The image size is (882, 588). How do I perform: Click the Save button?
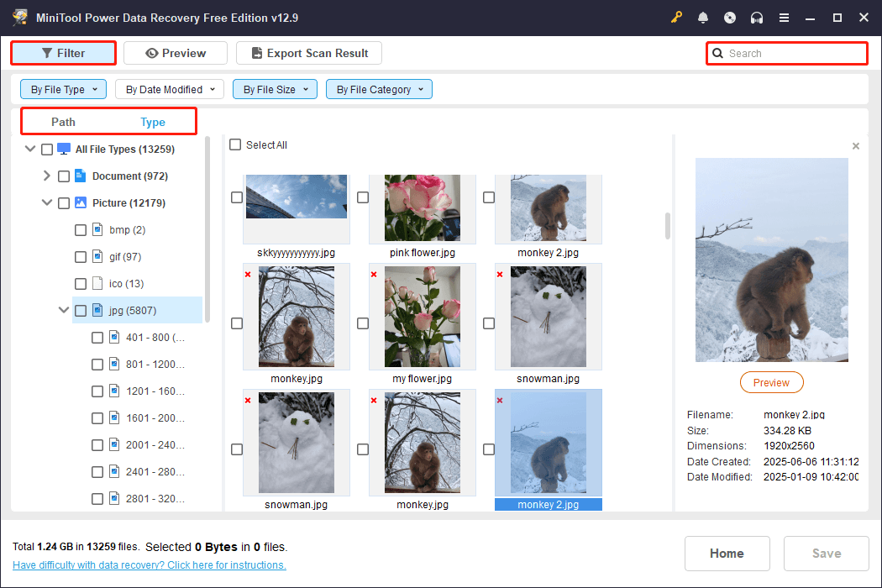[827, 554]
